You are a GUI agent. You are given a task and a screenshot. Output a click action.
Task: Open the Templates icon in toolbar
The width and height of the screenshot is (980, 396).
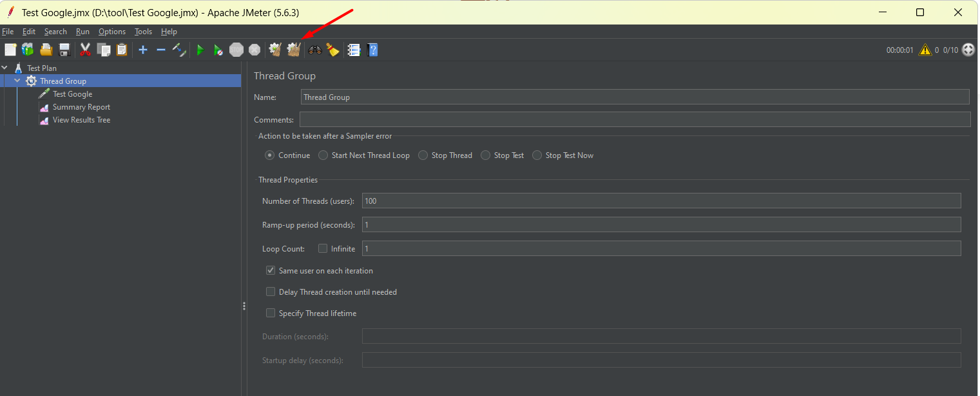[x=28, y=50]
